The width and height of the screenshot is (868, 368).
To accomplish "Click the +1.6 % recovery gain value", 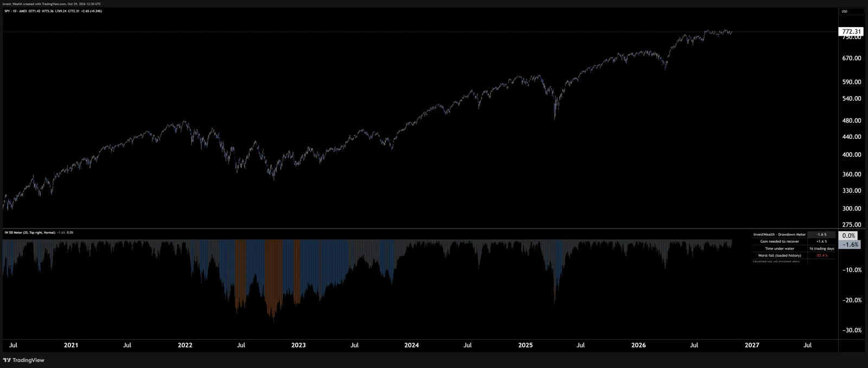I will click(x=821, y=242).
